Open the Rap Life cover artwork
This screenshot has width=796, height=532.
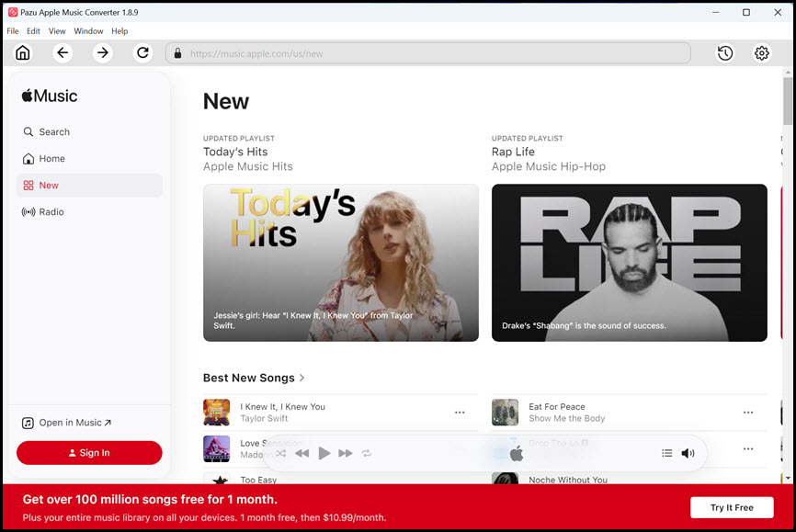[630, 263]
